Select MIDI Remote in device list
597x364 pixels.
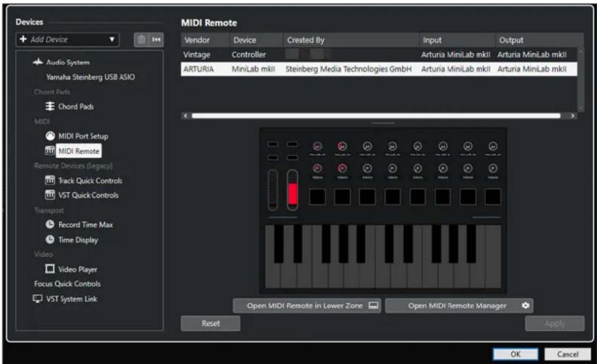tap(79, 151)
